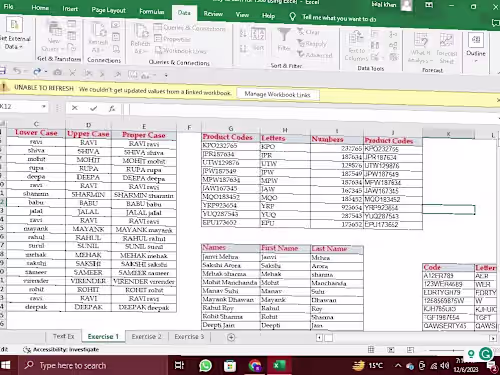Cancel formula entry with X icon
Screen dimensions: 500x375
[75, 108]
